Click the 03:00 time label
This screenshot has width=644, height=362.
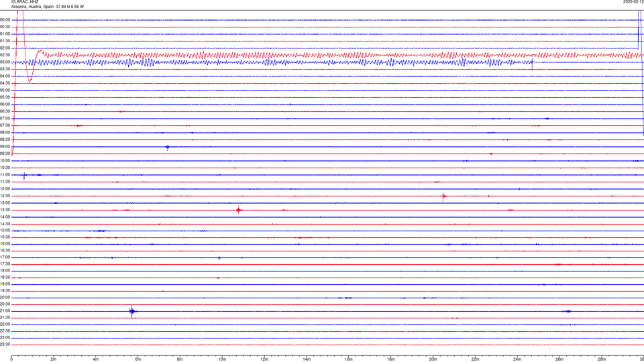(5, 62)
